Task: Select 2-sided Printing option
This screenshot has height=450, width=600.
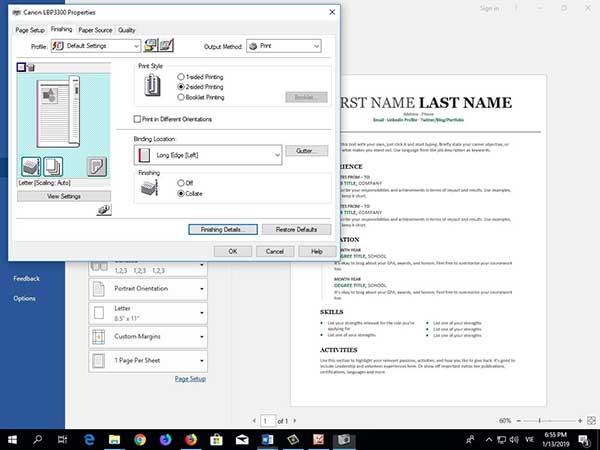Action: point(201,87)
